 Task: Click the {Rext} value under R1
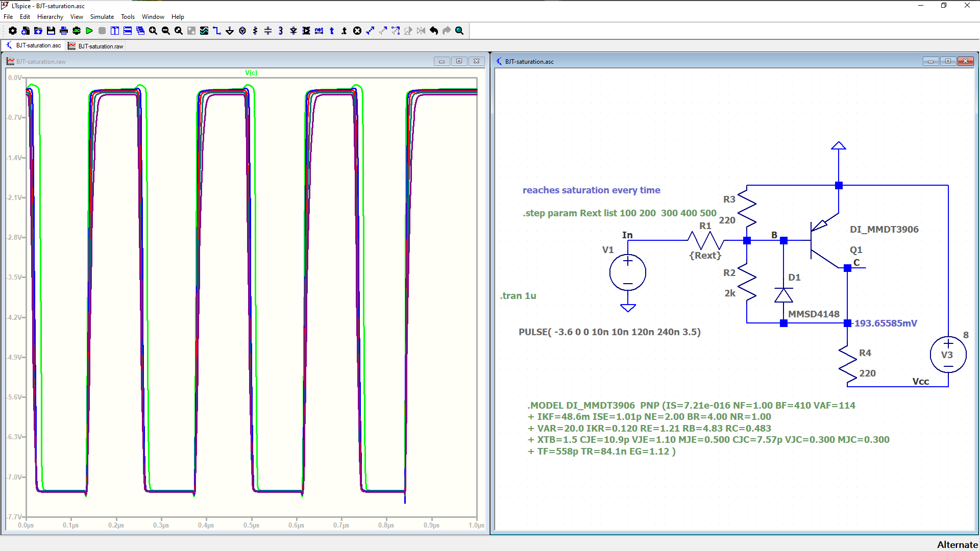point(705,255)
